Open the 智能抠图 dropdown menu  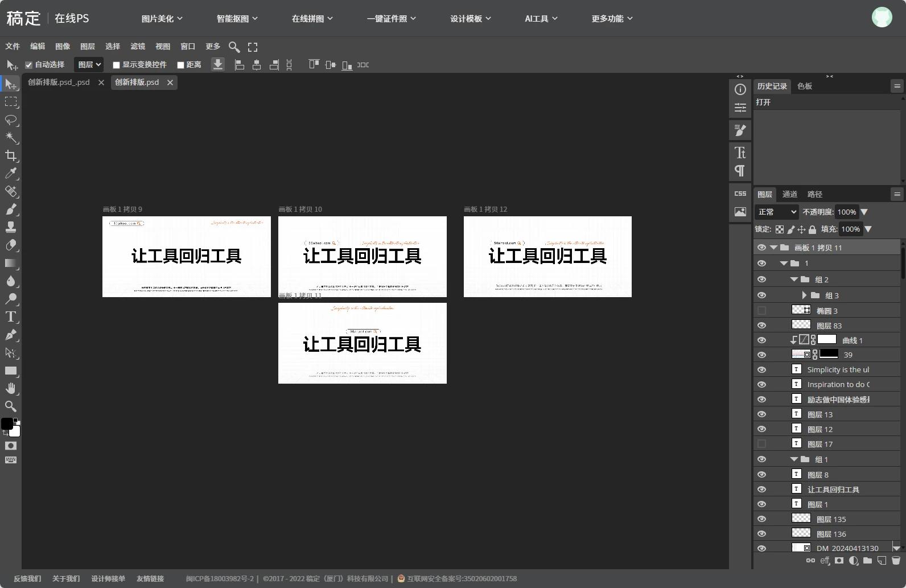click(237, 19)
